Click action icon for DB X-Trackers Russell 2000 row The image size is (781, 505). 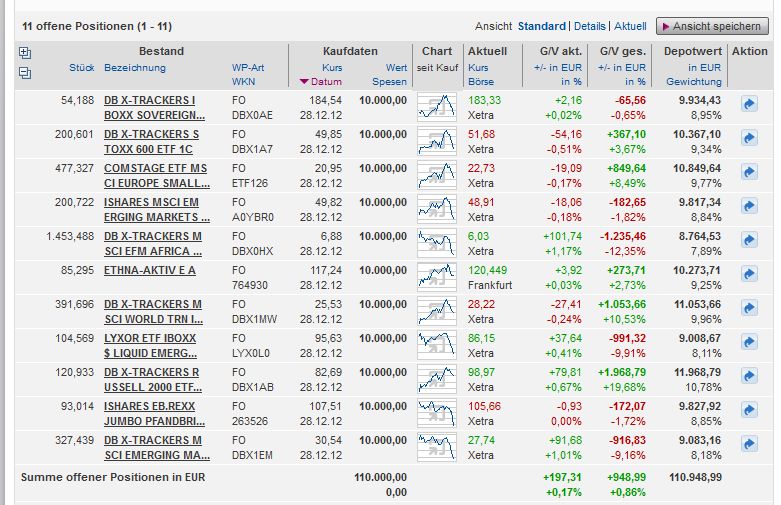tap(749, 377)
